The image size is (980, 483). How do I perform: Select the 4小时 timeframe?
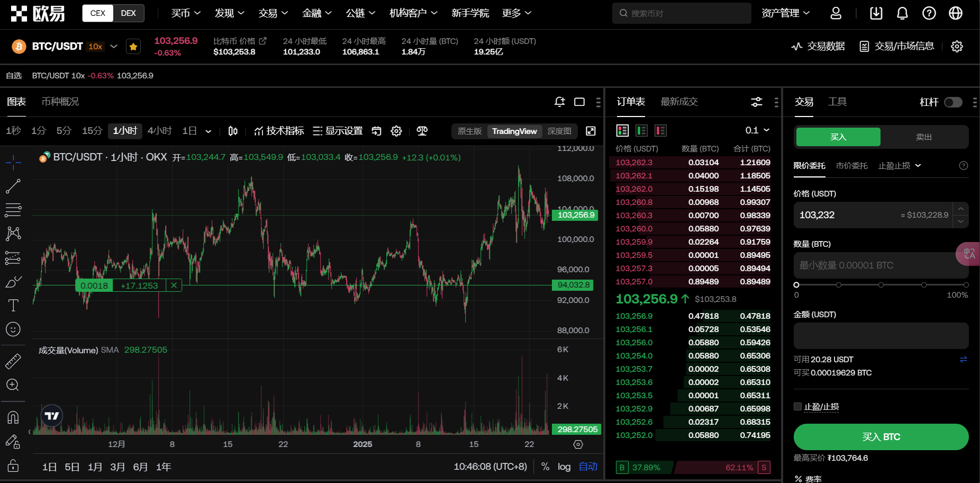point(159,131)
